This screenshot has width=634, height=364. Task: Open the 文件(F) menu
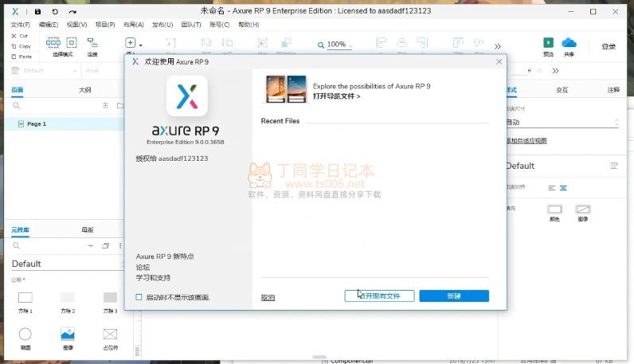pyautogui.click(x=20, y=25)
